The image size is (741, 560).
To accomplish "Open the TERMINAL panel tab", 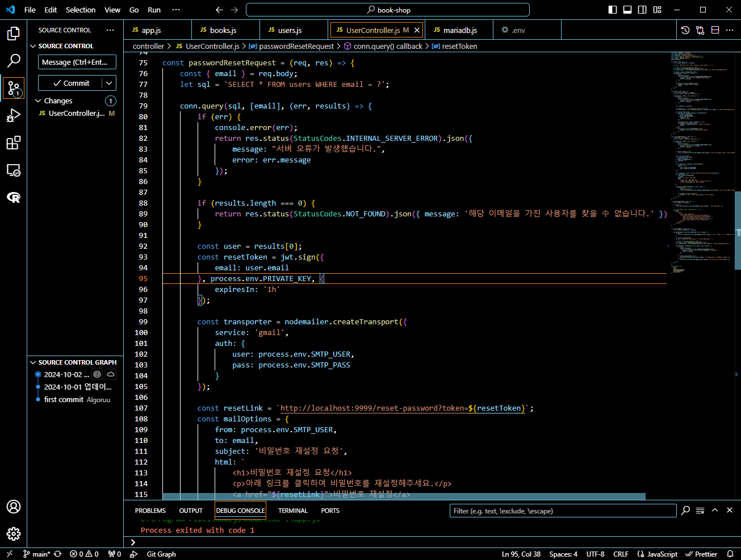I will coord(293,511).
